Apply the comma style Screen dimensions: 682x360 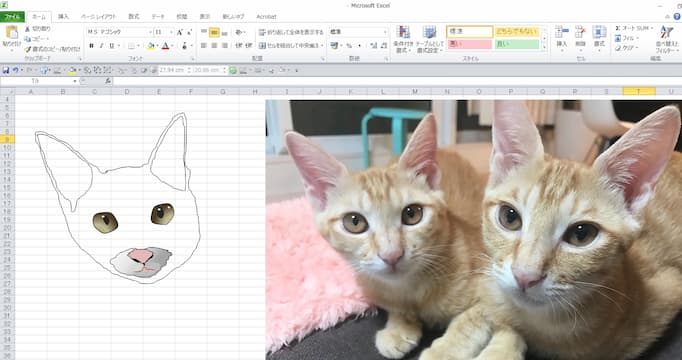[359, 46]
